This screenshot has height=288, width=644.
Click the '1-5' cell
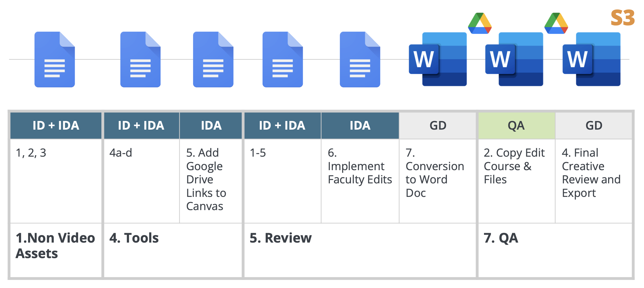[x=282, y=181]
